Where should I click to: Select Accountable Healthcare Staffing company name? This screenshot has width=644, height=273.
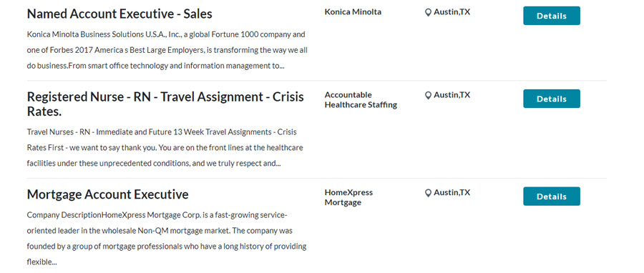[x=361, y=100]
